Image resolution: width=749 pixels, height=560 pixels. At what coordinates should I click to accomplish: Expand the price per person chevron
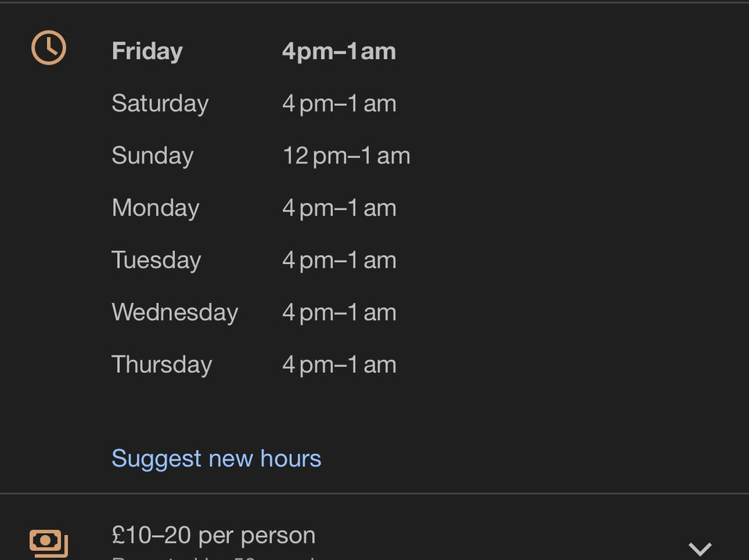pyautogui.click(x=700, y=548)
